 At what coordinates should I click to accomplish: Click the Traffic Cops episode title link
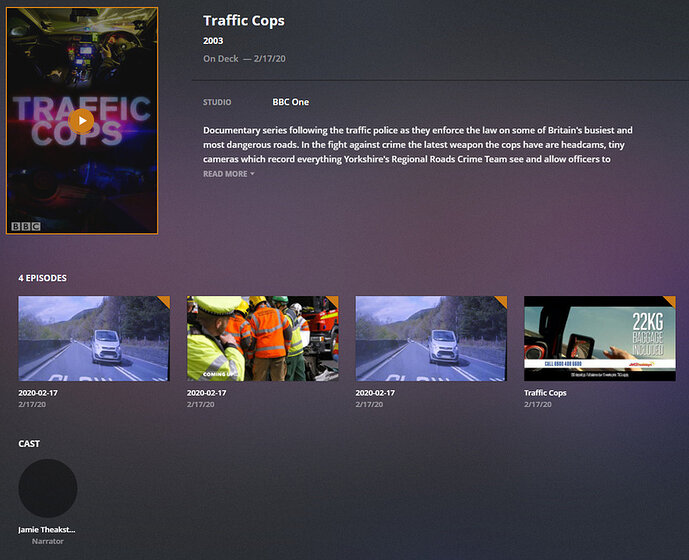[x=545, y=393]
